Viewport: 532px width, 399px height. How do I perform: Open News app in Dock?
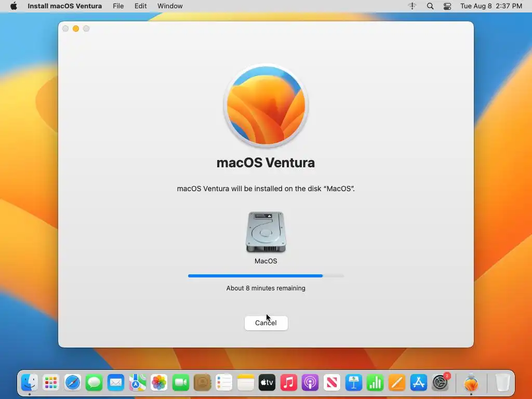332,383
